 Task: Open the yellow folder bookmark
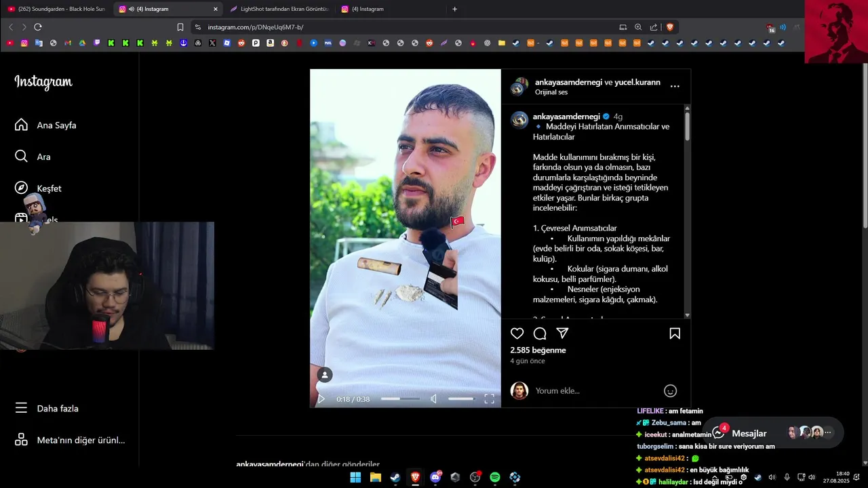(x=502, y=43)
